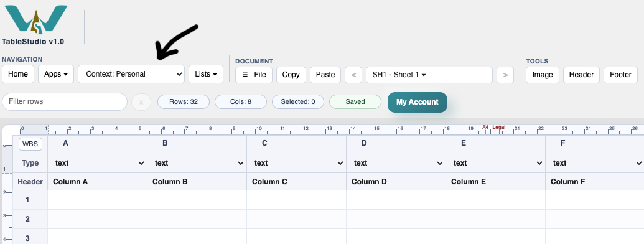
Task: Click the Rows: 32 badge
Action: [x=184, y=102]
